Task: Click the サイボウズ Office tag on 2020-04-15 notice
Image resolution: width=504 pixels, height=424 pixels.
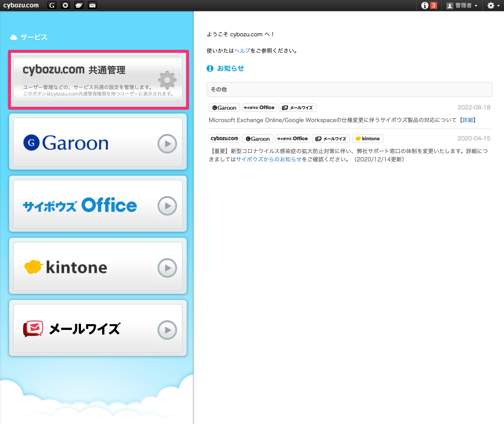Action: point(293,139)
